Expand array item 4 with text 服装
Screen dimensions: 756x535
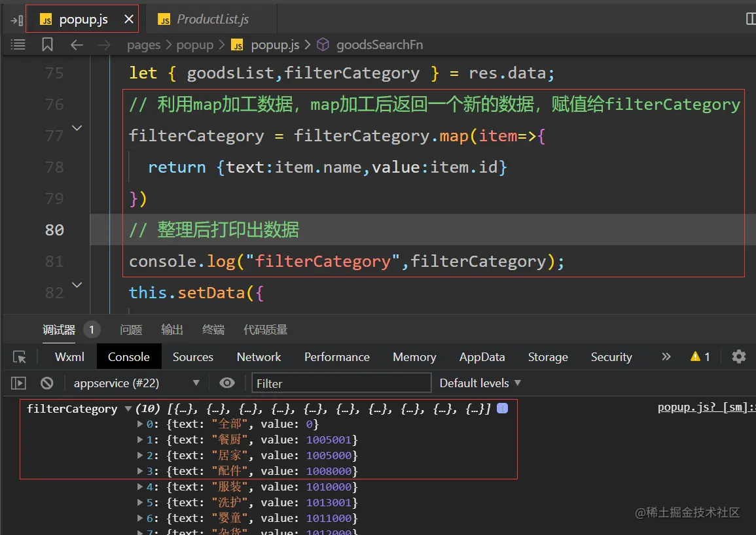tap(140, 487)
